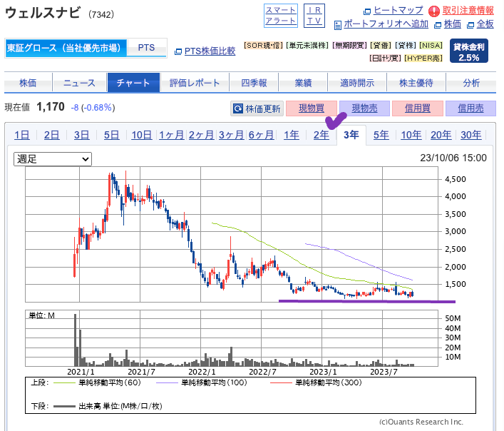Select the 30年 chart period
The image size is (504, 431).
point(471,135)
